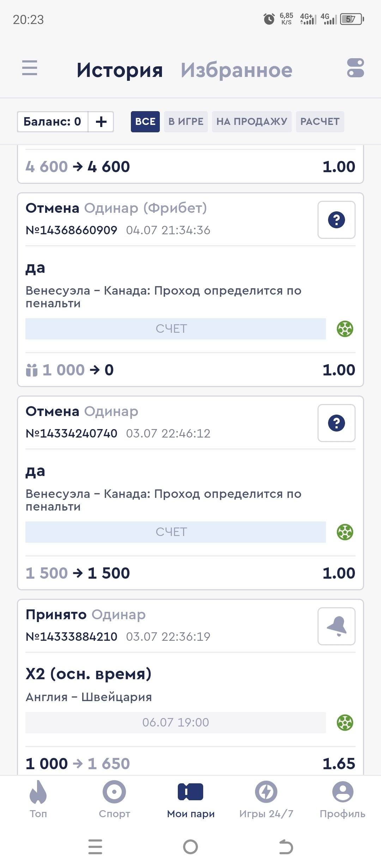Select the История tab
The image size is (381, 868).
(120, 70)
